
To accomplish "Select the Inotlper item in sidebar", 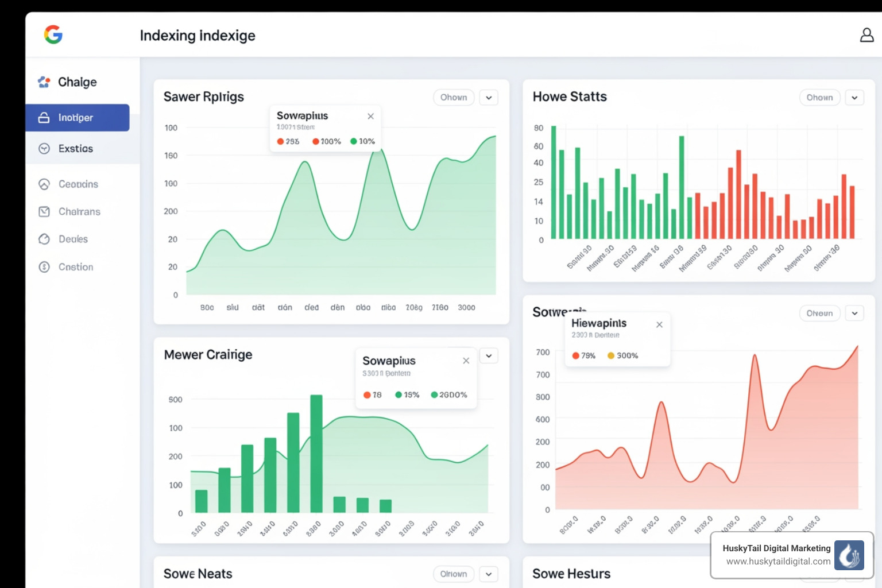I will 76,117.
